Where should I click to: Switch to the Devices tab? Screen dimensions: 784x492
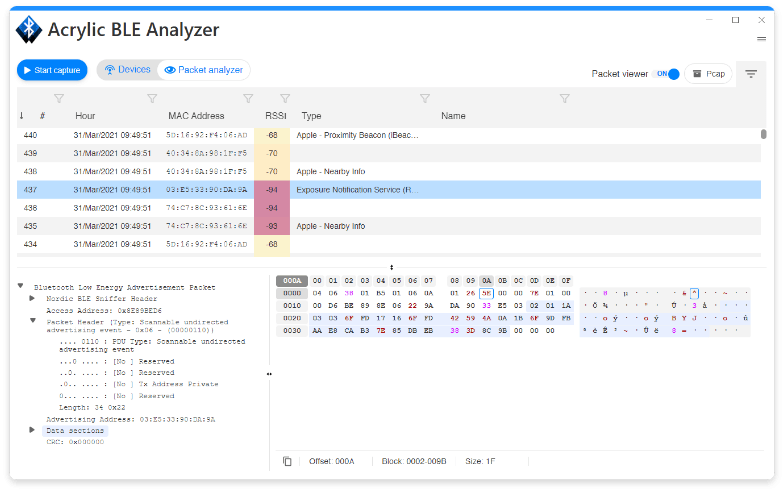[x=128, y=70]
